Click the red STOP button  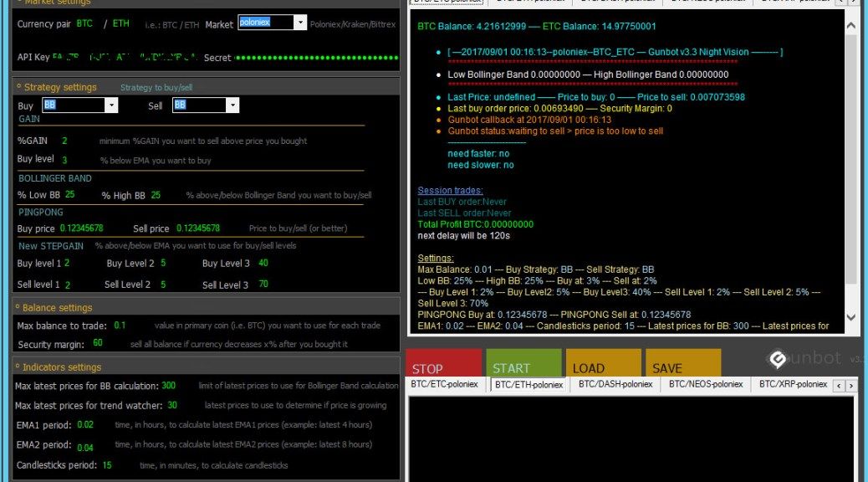pyautogui.click(x=443, y=363)
